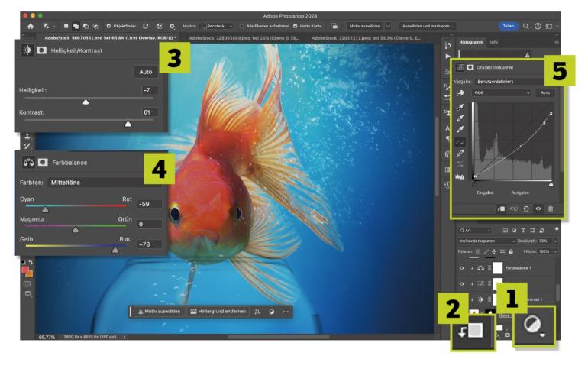Hide the curves adjustment layer below Farbbalance 1
The width and height of the screenshot is (588, 372).
tap(462, 284)
